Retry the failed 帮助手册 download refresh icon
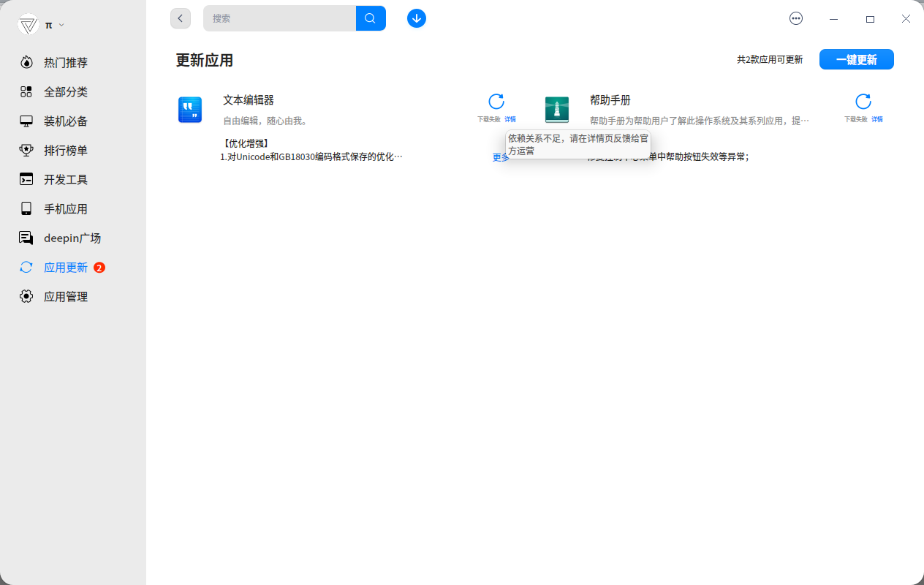The height and width of the screenshot is (585, 924). [863, 102]
